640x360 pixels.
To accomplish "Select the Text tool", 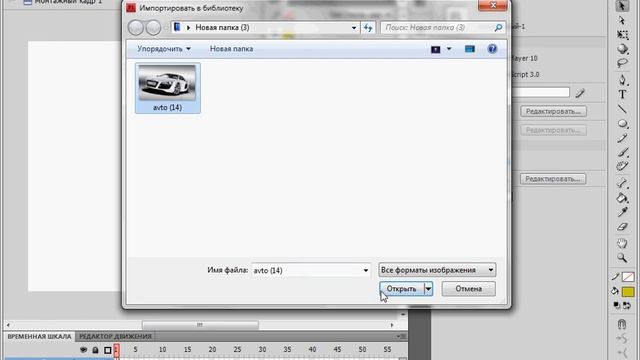I will coord(622,94).
